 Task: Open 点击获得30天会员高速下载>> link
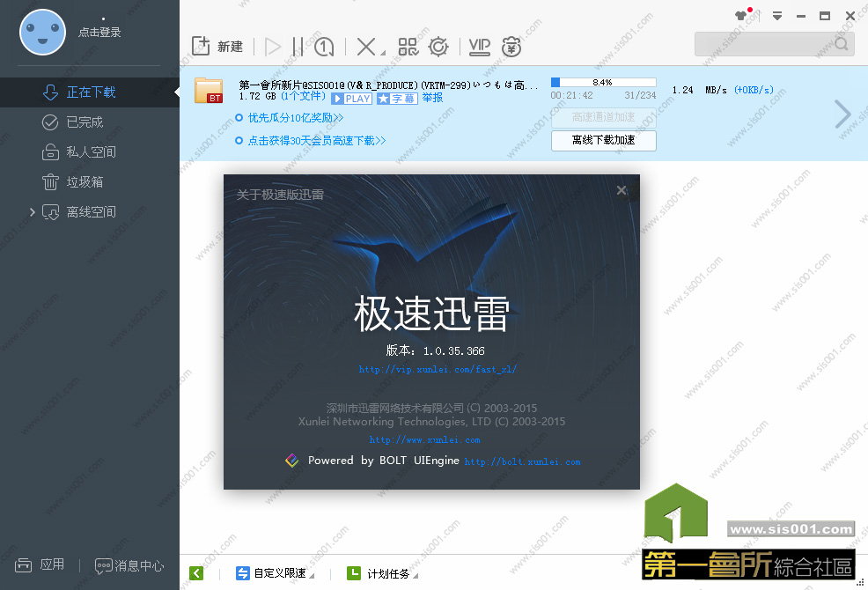pyautogui.click(x=317, y=141)
